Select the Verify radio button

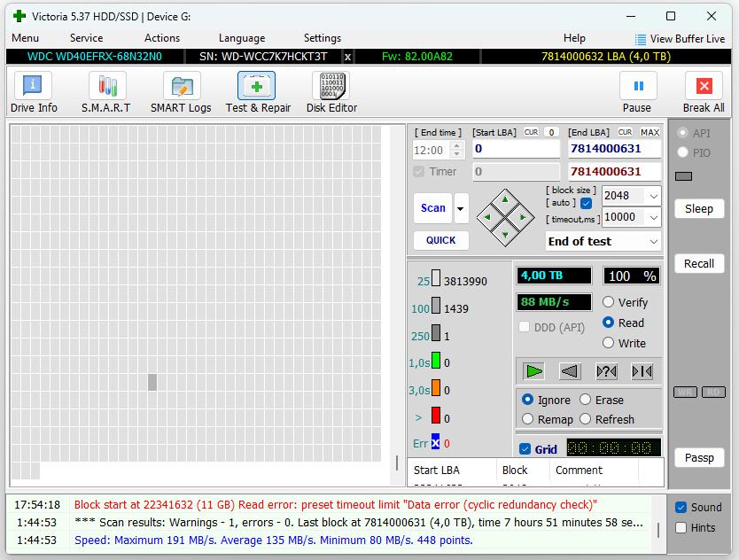point(608,301)
